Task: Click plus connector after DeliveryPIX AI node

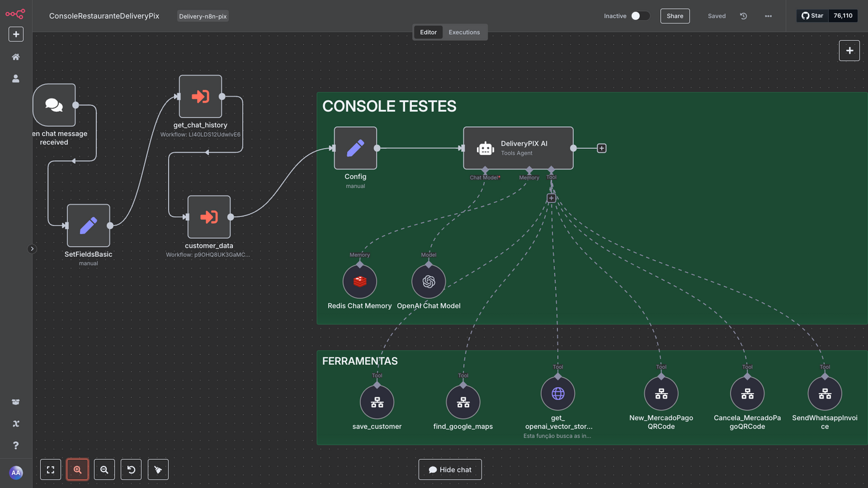Action: click(x=601, y=148)
